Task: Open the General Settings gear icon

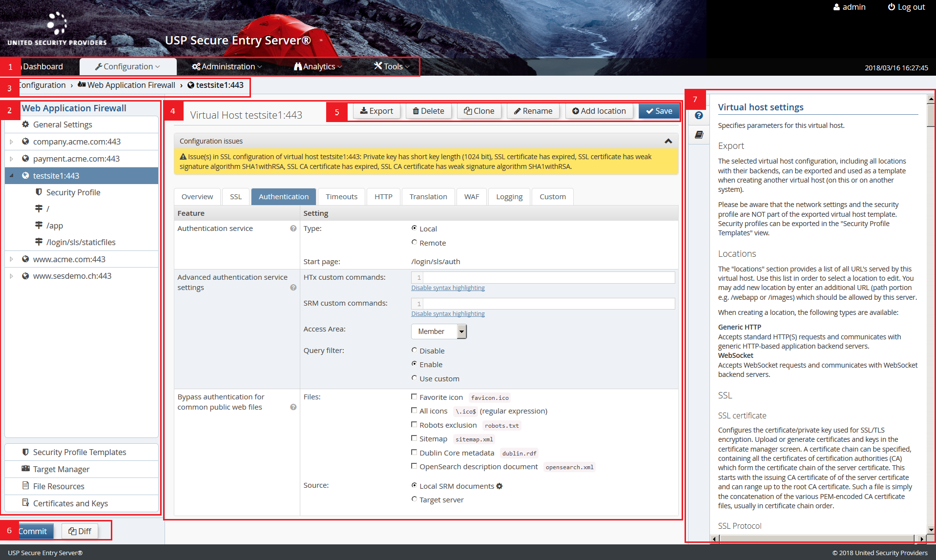Action: (26, 124)
